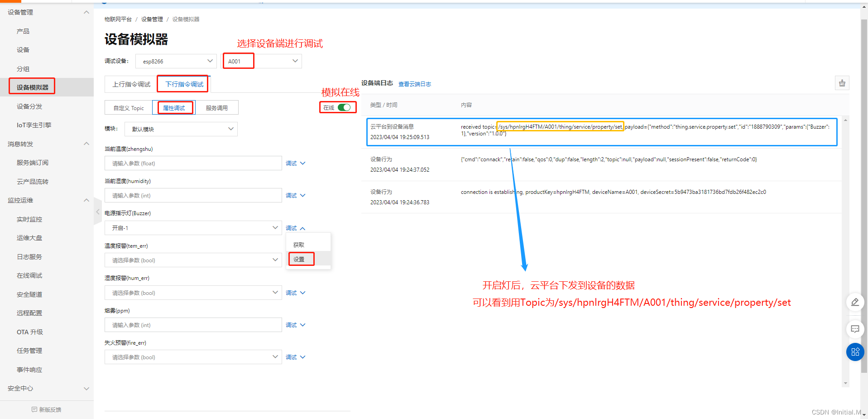Click the clear device log icon
This screenshot has width=868, height=419.
tap(842, 83)
